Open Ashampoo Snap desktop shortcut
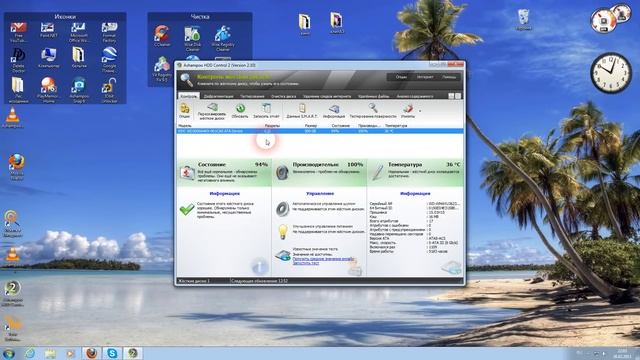 pyautogui.click(x=79, y=90)
